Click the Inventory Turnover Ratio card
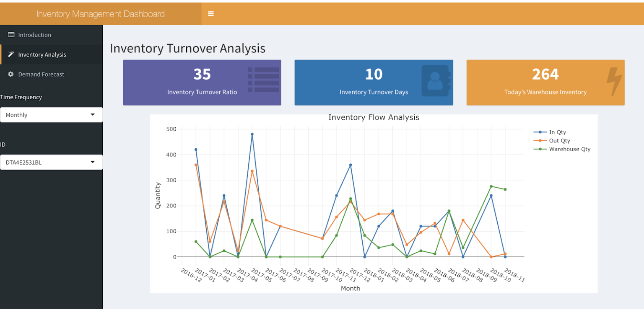The height and width of the screenshot is (310, 644). (x=202, y=83)
